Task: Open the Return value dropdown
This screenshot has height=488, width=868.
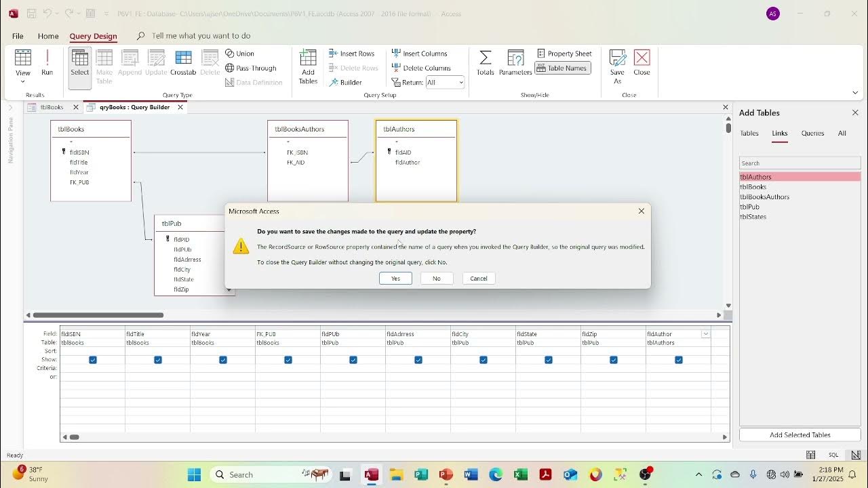Action: (460, 83)
